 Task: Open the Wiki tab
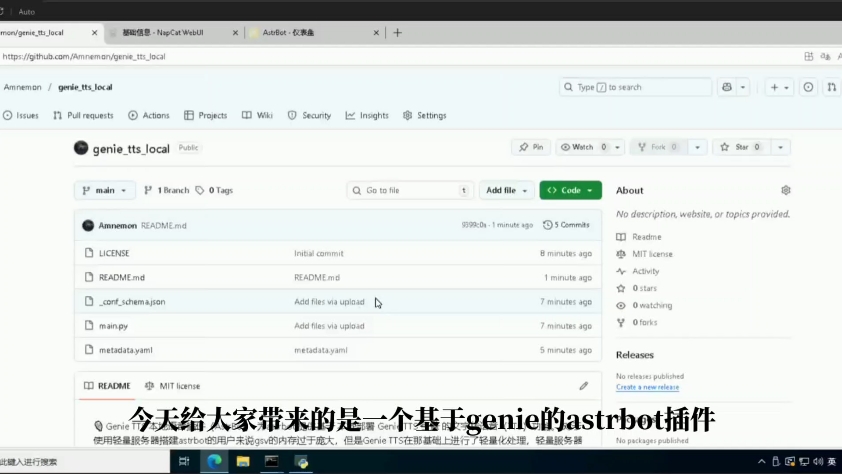click(257, 115)
